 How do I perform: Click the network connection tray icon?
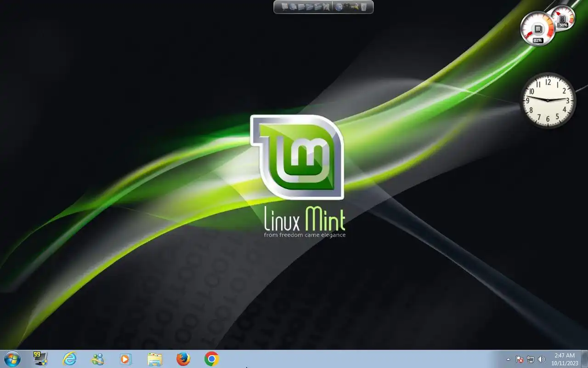tap(531, 359)
